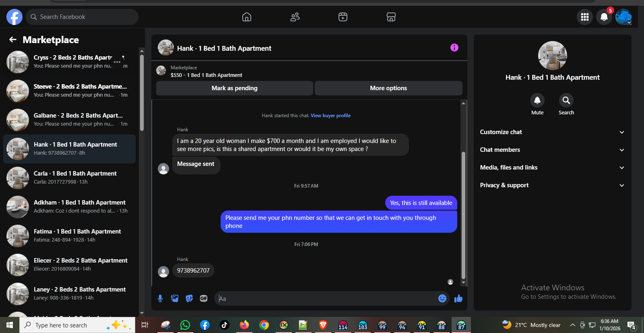Open Task View on taskbar

[145, 325]
